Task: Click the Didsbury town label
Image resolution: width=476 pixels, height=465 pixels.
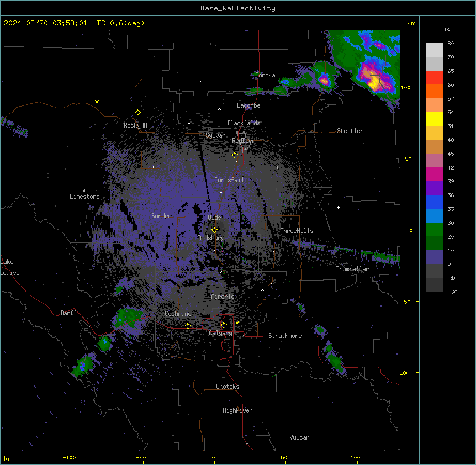Action: pos(211,238)
